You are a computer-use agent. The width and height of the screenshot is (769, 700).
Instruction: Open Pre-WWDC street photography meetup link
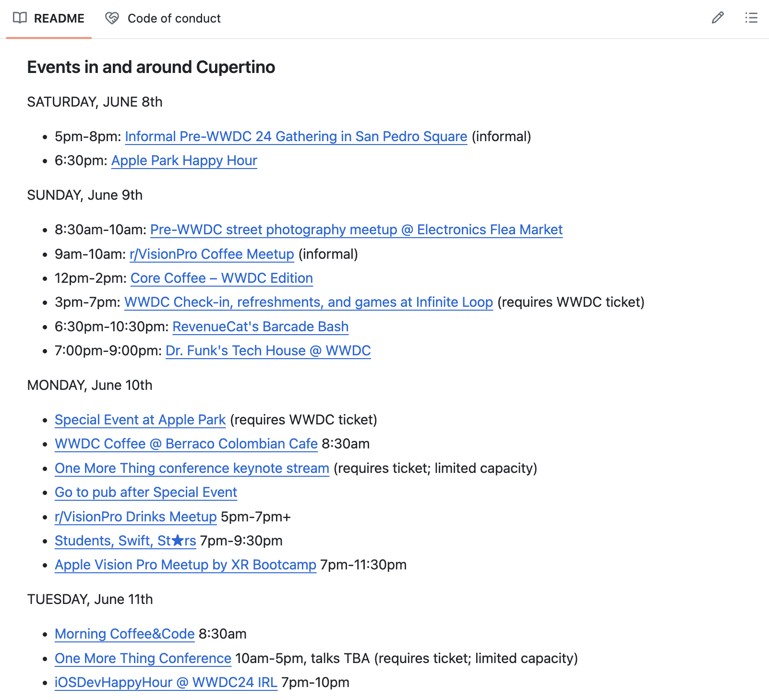coord(356,229)
